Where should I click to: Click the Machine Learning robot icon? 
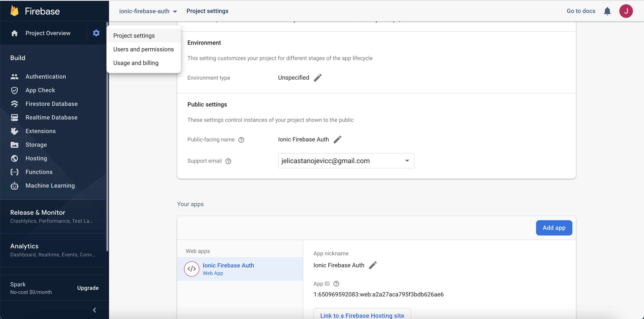click(14, 185)
